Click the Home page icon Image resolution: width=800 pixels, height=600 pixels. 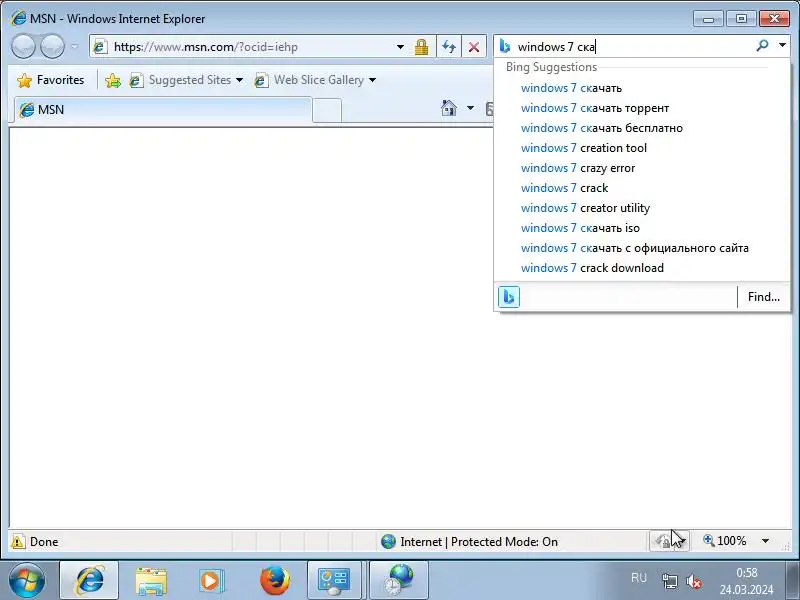coord(449,108)
